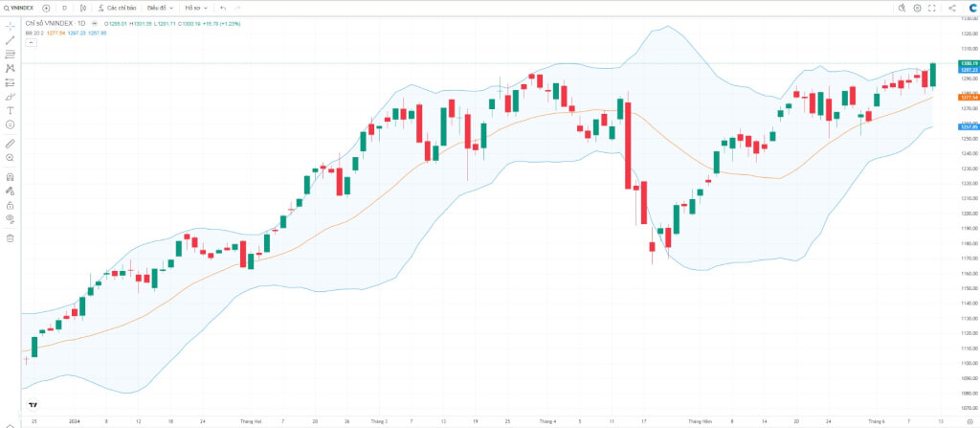Enter fullscreen mode for the chart
This screenshot has height=428, width=980.
click(932, 8)
